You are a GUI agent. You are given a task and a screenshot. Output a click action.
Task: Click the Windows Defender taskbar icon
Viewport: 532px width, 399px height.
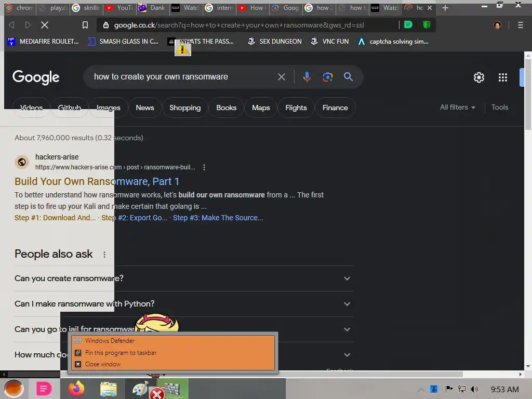(x=171, y=389)
